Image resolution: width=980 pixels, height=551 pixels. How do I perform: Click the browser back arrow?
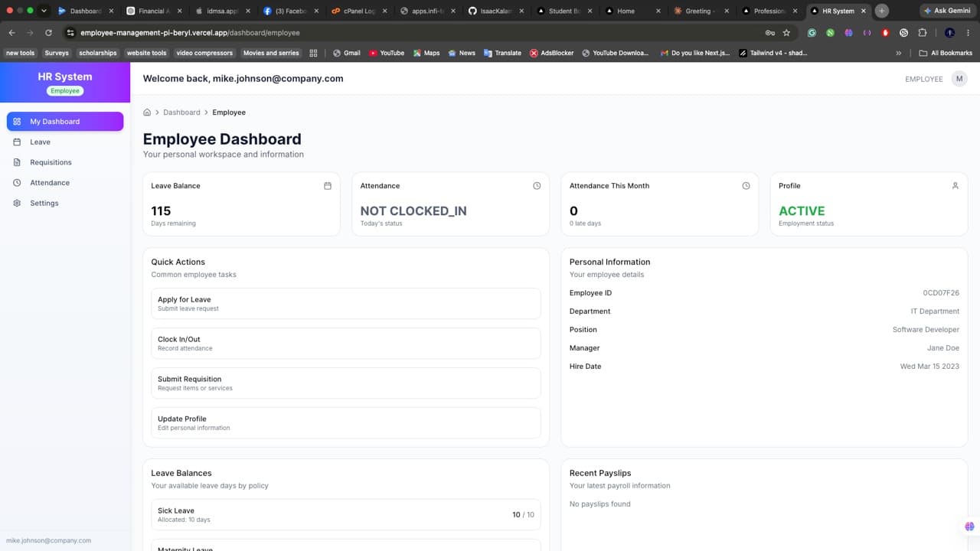[11, 33]
